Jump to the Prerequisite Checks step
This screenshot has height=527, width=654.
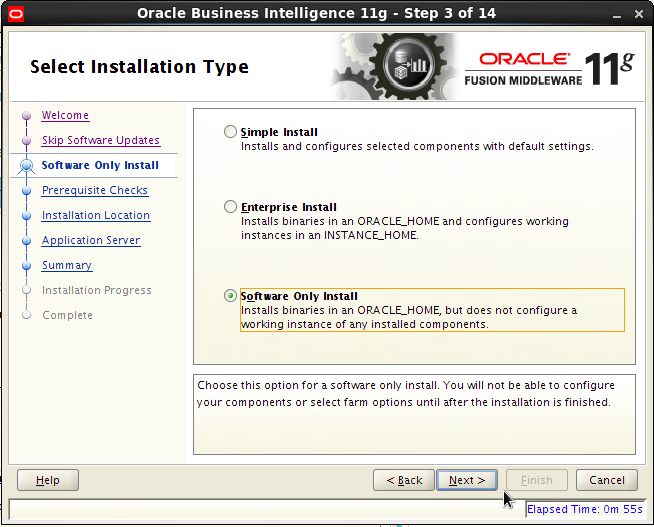coord(95,190)
